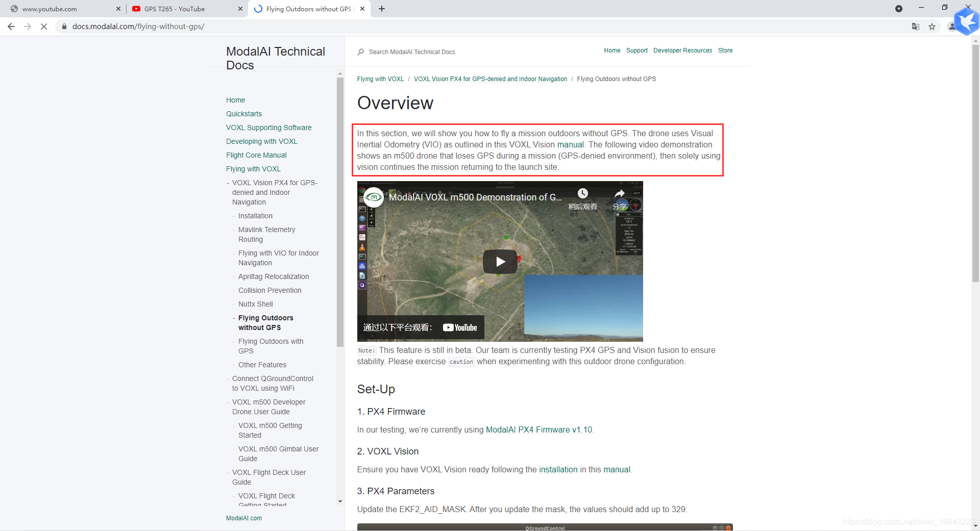Viewport: 980px width, 531px height.
Task: Click Flying with VOXL breadcrumb
Action: (x=380, y=79)
